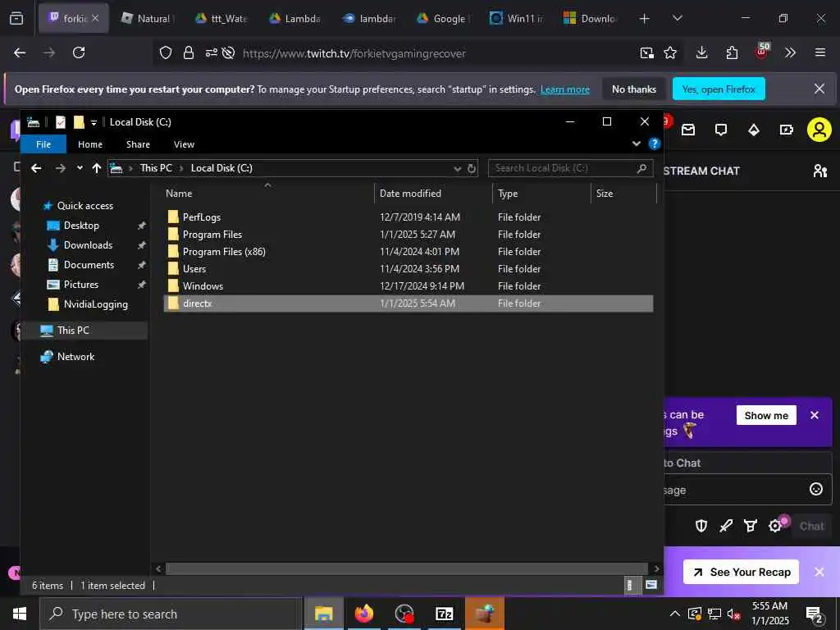List all Firefox tabs dropdown chevron
This screenshot has width=840, height=630.
coord(677,18)
